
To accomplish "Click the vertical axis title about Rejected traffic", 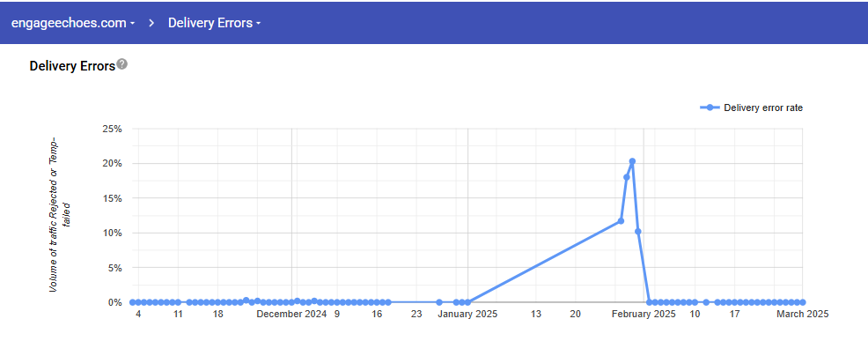I will point(60,216).
